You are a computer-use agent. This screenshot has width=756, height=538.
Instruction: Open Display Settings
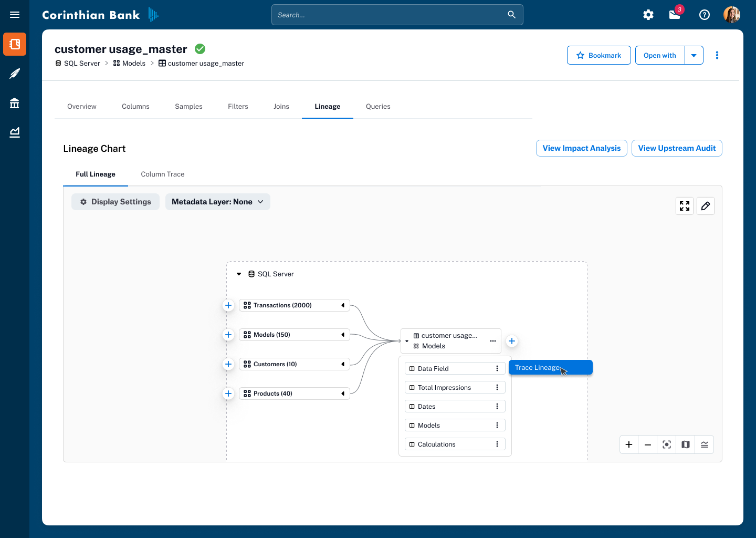[x=115, y=202]
